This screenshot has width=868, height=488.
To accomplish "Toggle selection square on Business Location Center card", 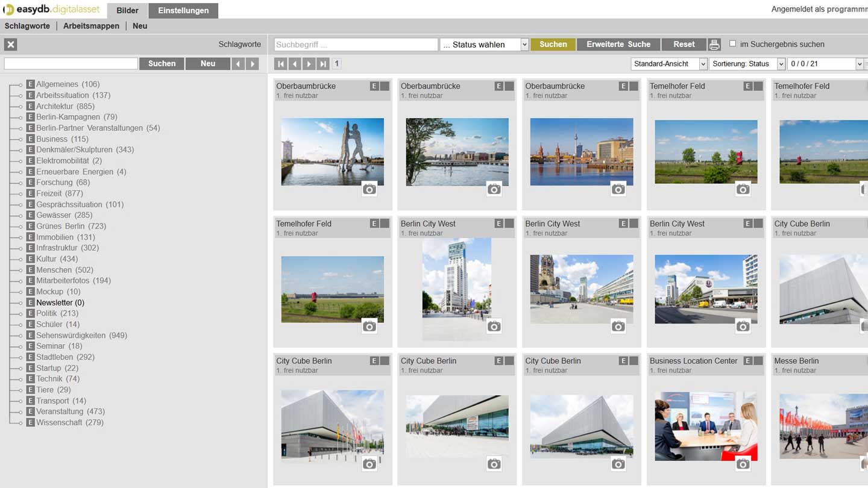I will 758,361.
